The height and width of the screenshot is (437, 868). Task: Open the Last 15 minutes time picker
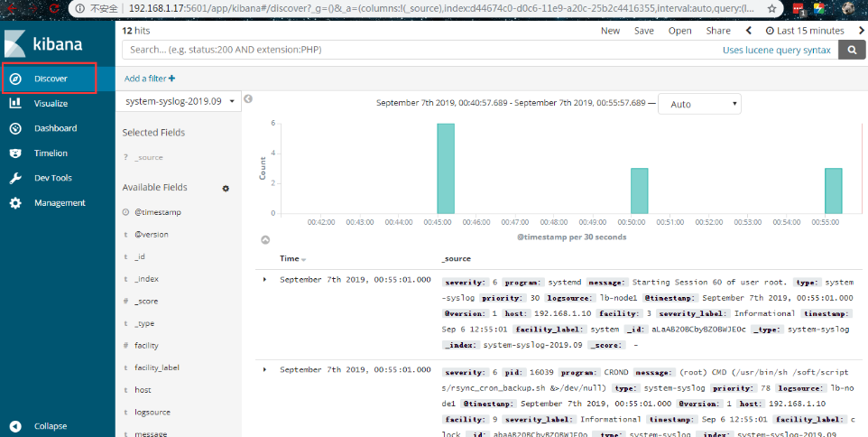(x=805, y=31)
